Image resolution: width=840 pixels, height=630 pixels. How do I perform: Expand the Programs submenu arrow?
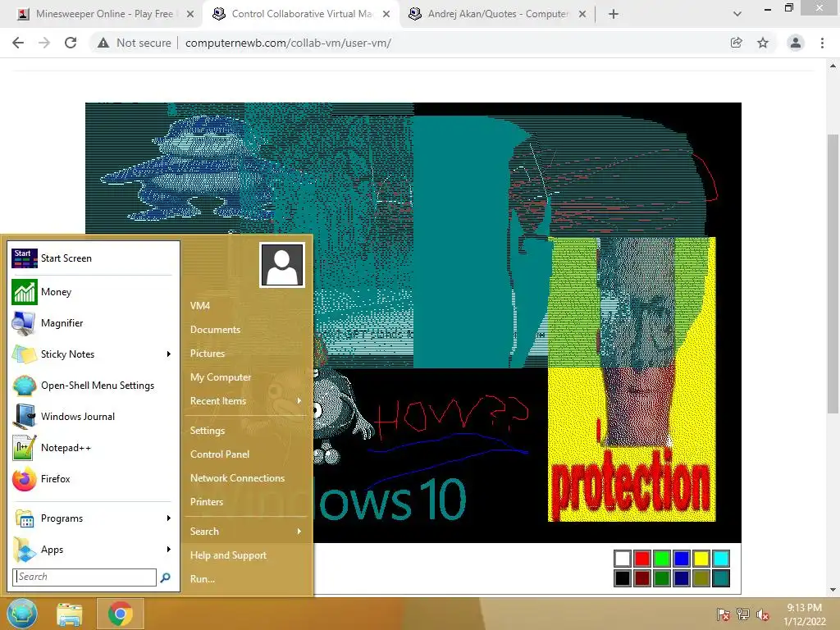(x=169, y=518)
